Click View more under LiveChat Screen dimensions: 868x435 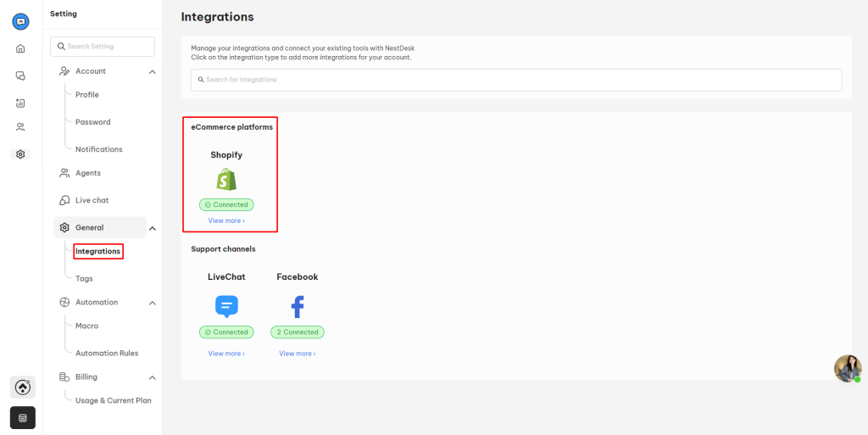(226, 354)
